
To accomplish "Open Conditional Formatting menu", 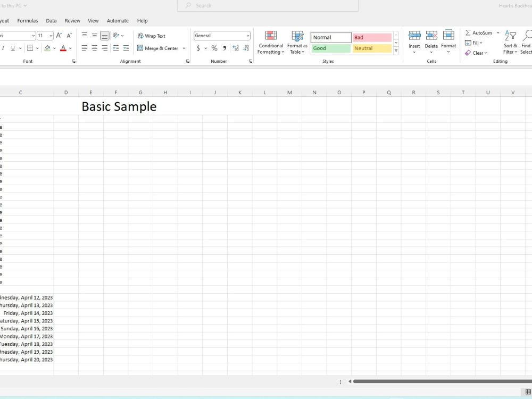I will [271, 43].
